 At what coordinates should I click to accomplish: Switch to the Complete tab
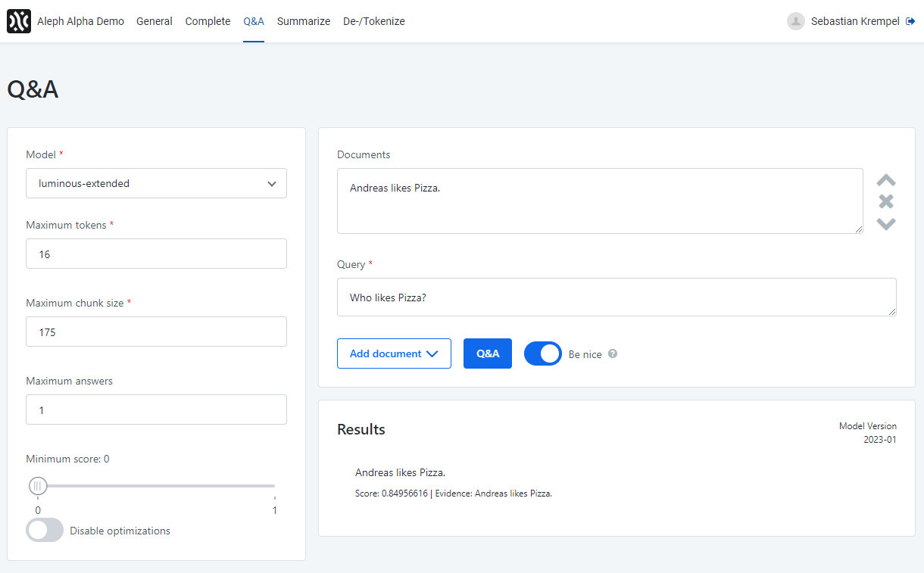(208, 21)
